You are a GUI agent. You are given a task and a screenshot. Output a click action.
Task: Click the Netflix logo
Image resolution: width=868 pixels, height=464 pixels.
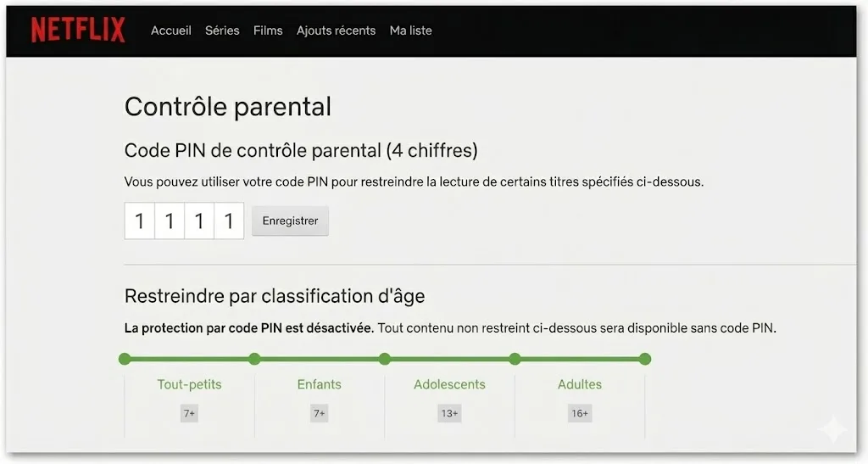click(x=78, y=31)
